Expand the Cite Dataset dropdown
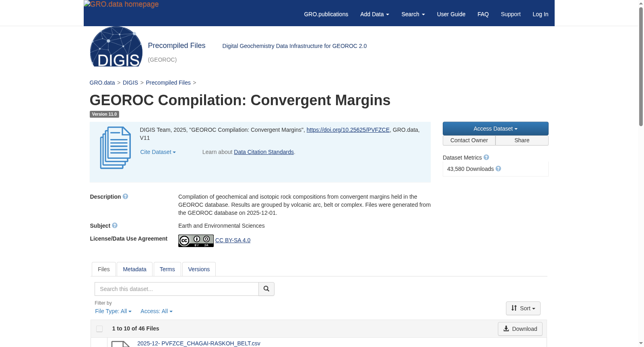644x347 pixels. 158,152
